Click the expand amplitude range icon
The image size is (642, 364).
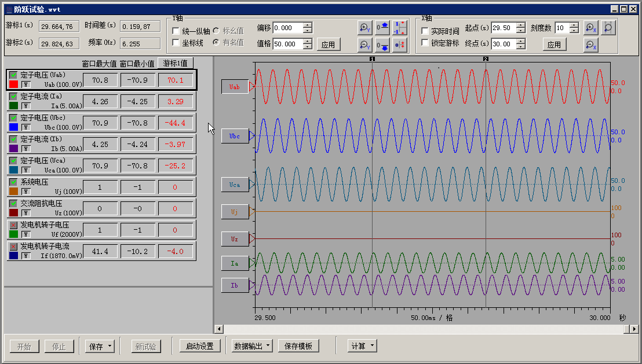400,28
